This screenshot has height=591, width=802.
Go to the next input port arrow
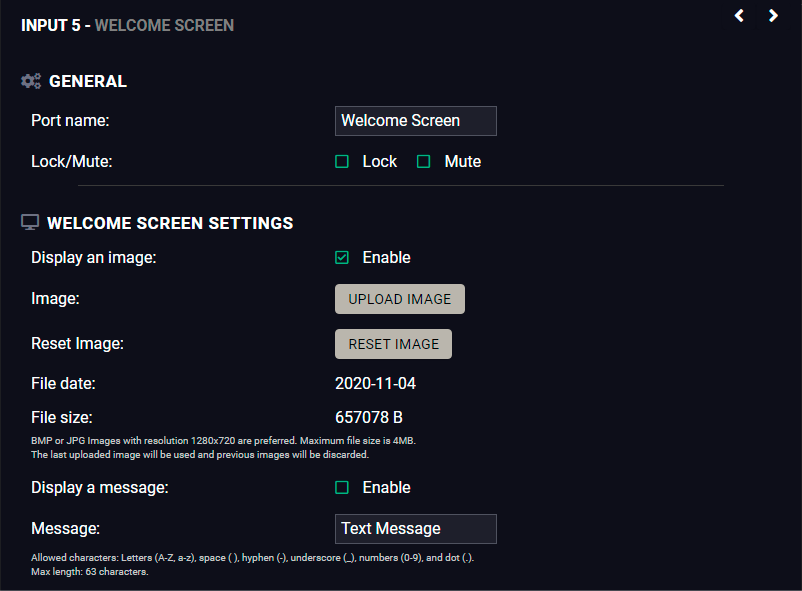click(x=773, y=16)
